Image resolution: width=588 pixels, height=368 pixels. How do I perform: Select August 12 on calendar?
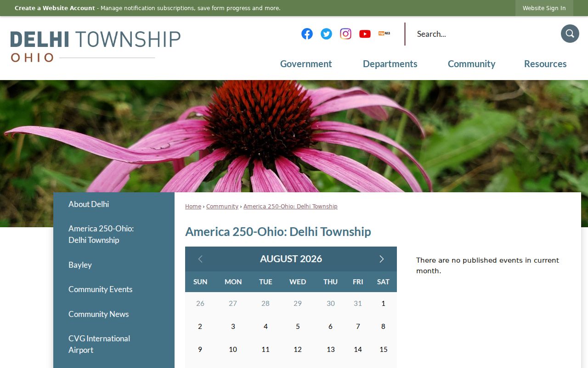tap(298, 350)
